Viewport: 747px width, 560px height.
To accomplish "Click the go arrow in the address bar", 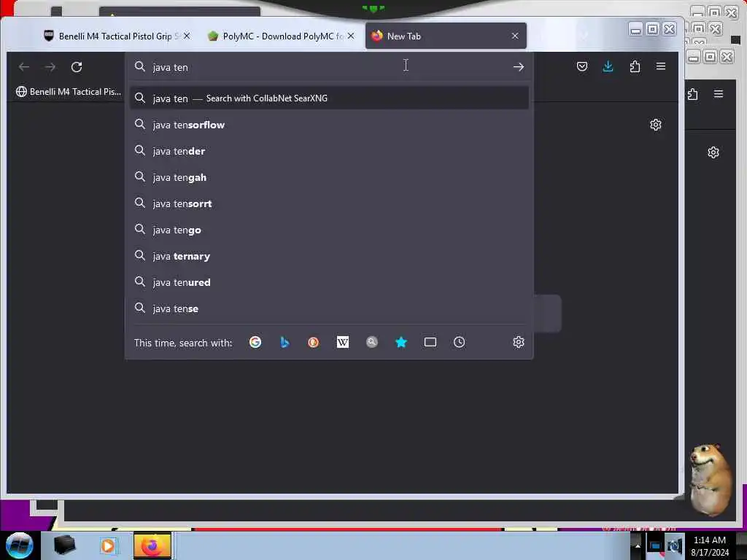I will (519, 67).
